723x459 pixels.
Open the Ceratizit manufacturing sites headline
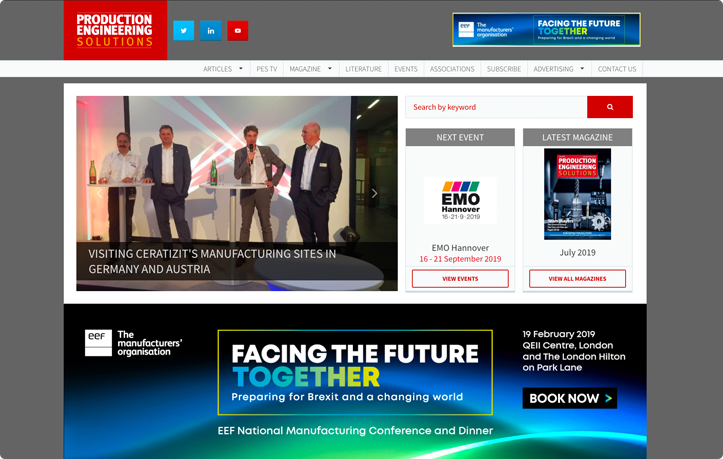pyautogui.click(x=212, y=261)
